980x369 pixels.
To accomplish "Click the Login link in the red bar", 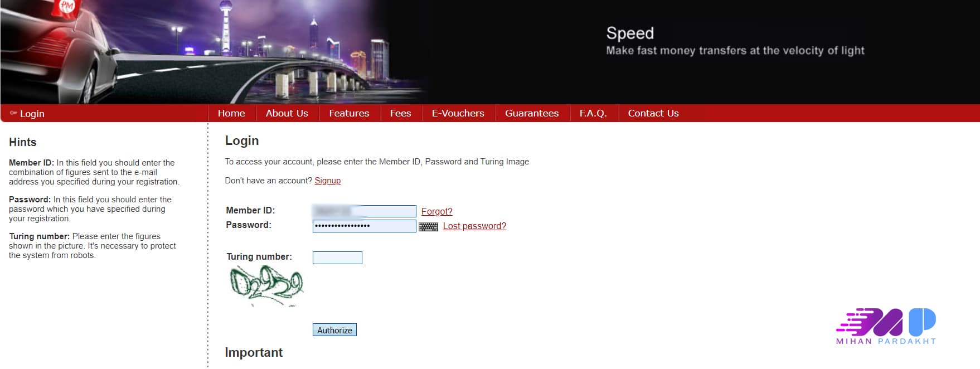I will click(32, 114).
